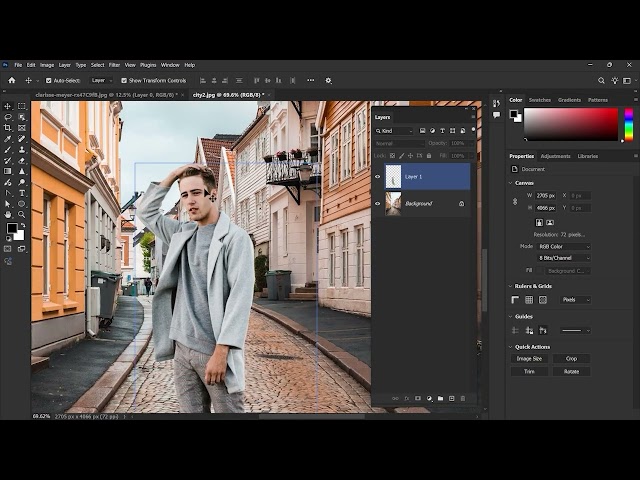The height and width of the screenshot is (480, 640).
Task: Switch to the Adjustments tab
Action: [556, 156]
